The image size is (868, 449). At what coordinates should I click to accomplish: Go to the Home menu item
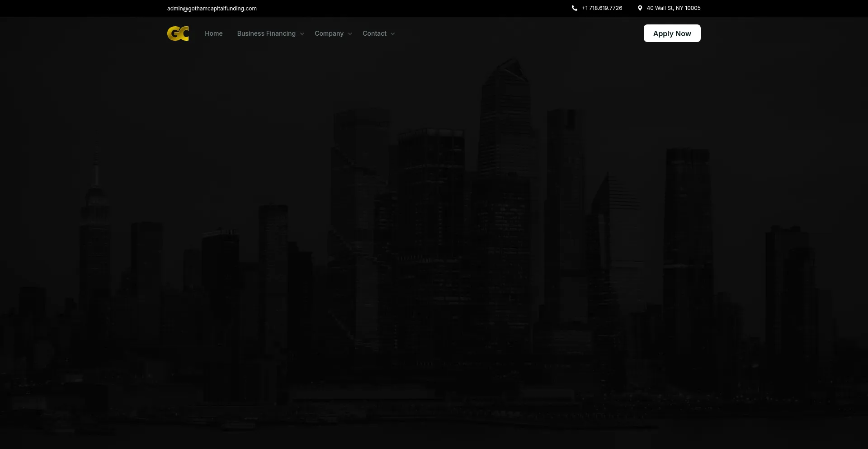(x=213, y=33)
